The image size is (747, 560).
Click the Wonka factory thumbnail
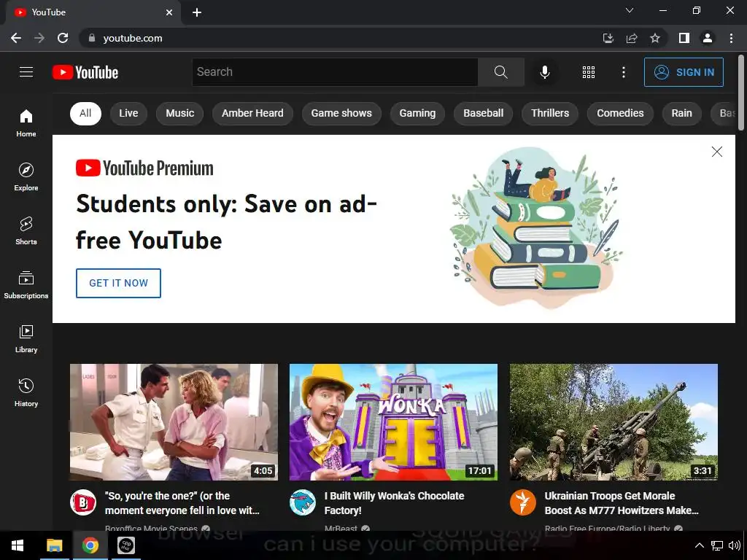coord(393,422)
